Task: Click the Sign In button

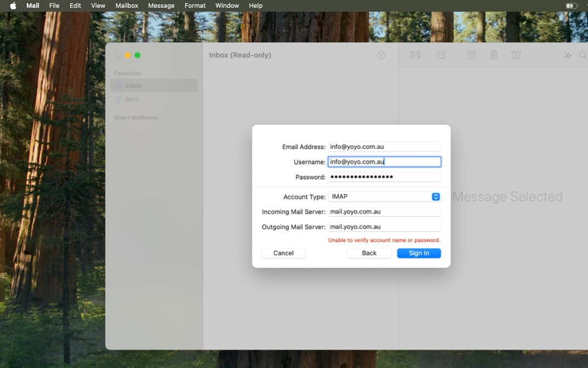Action: tap(419, 253)
